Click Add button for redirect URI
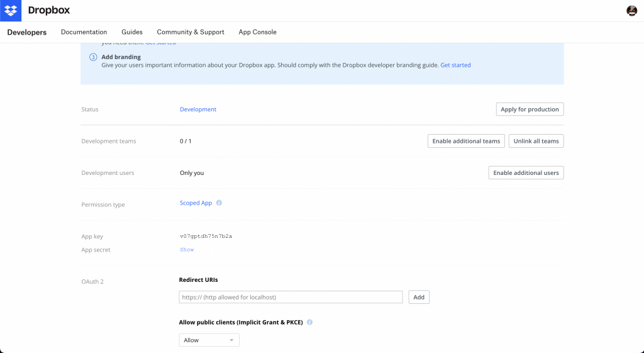This screenshot has height=353, width=644. pyautogui.click(x=419, y=298)
